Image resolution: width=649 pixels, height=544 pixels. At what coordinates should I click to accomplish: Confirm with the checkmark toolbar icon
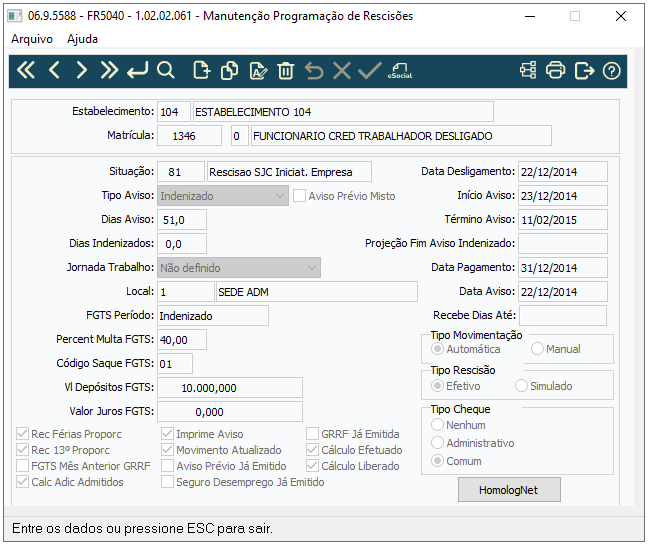point(370,70)
